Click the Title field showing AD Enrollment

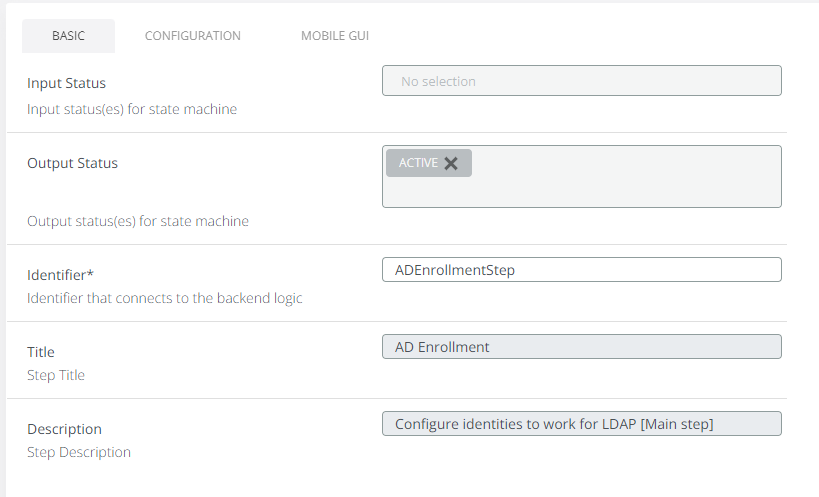click(581, 347)
